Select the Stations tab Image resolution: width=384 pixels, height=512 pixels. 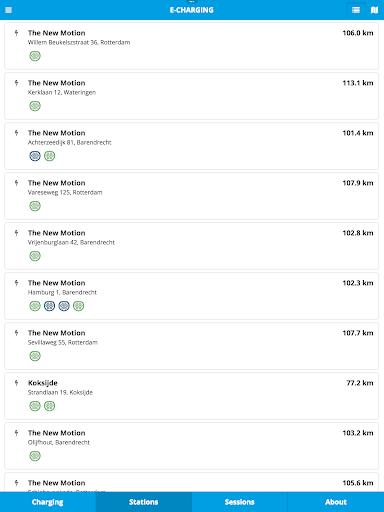144,502
